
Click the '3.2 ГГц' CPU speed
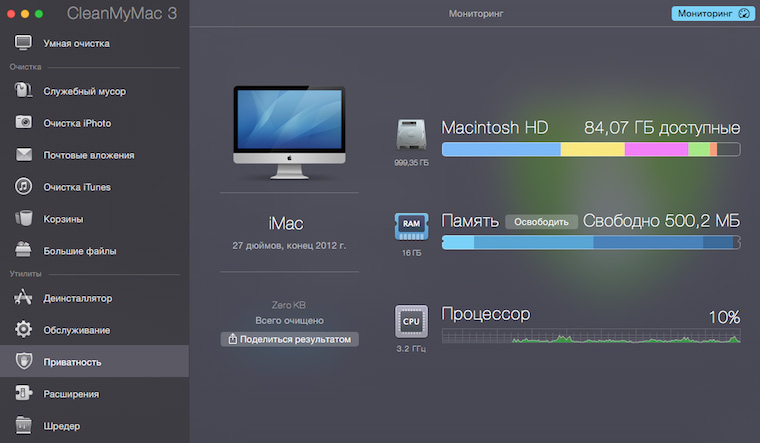point(411,349)
